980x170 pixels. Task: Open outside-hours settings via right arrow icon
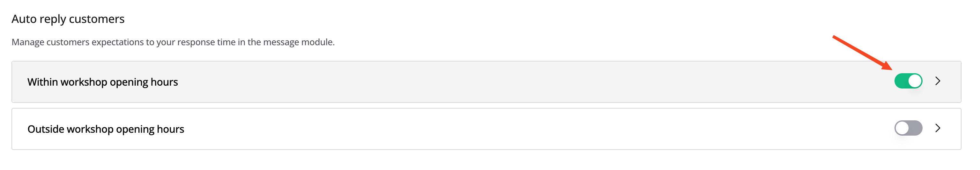937,128
